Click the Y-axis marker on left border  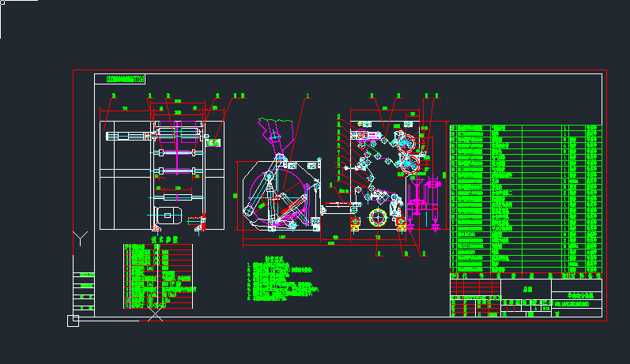(x=80, y=238)
